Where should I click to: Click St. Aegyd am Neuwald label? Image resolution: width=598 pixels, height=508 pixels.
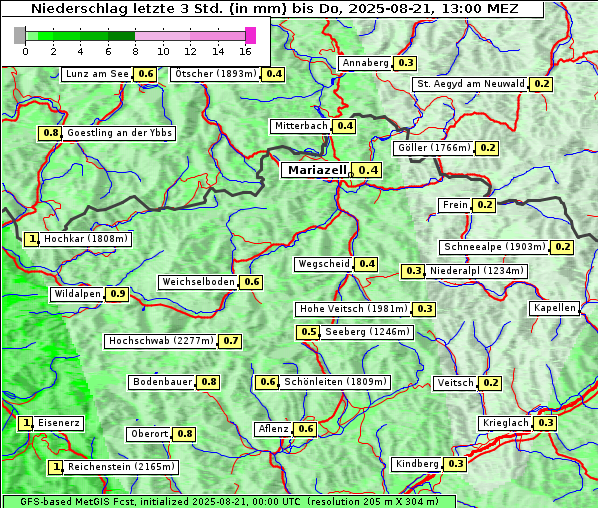coord(471,84)
